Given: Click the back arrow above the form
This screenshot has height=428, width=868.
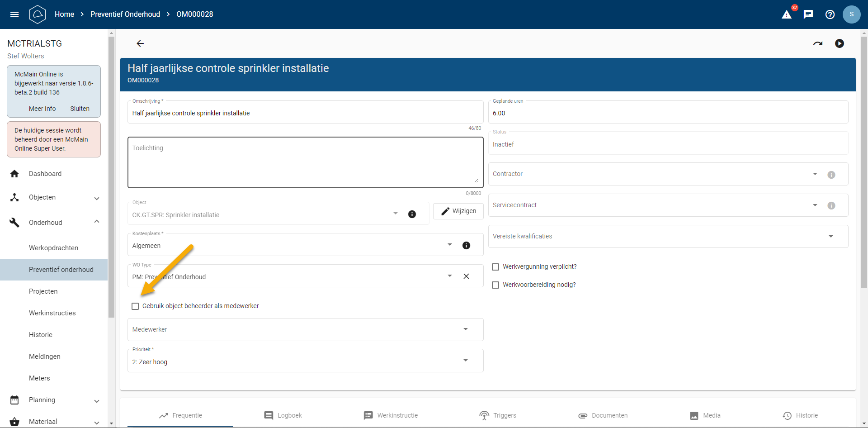Looking at the screenshot, I should click(x=140, y=43).
